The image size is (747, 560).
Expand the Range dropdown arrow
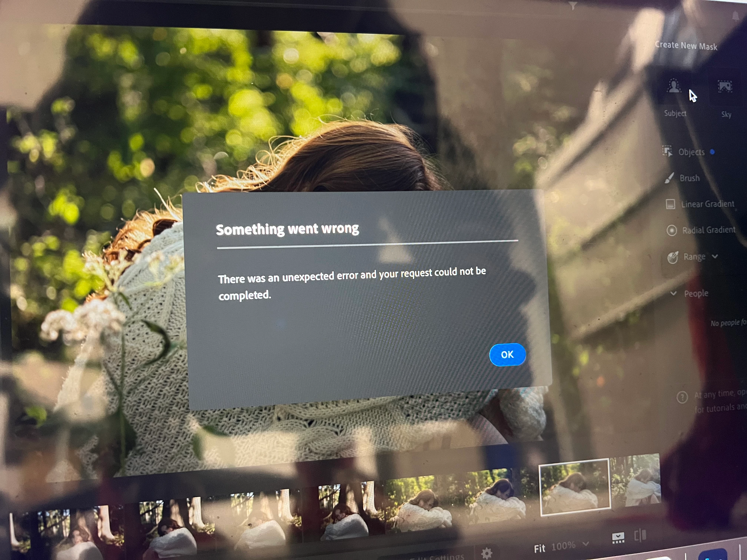click(x=715, y=256)
